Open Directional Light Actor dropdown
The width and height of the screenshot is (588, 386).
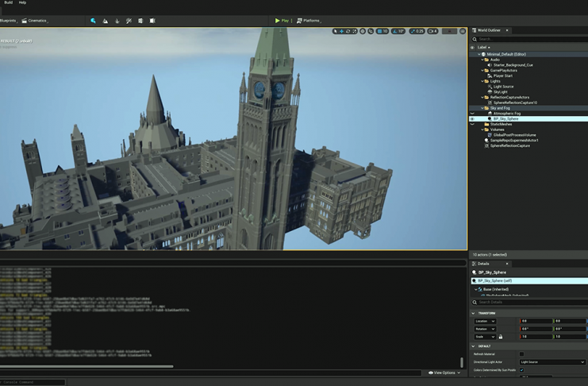(551, 362)
